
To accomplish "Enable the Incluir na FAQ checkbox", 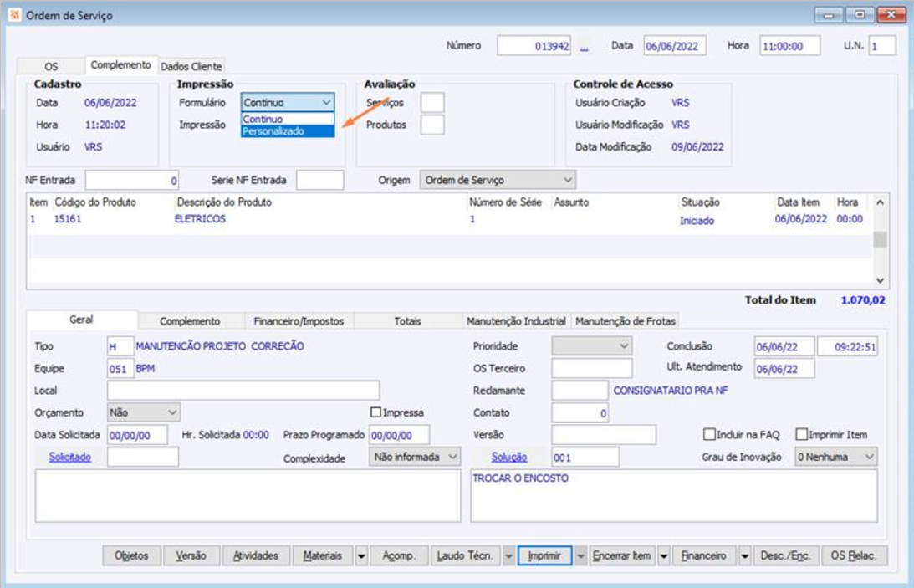I will pyautogui.click(x=709, y=434).
